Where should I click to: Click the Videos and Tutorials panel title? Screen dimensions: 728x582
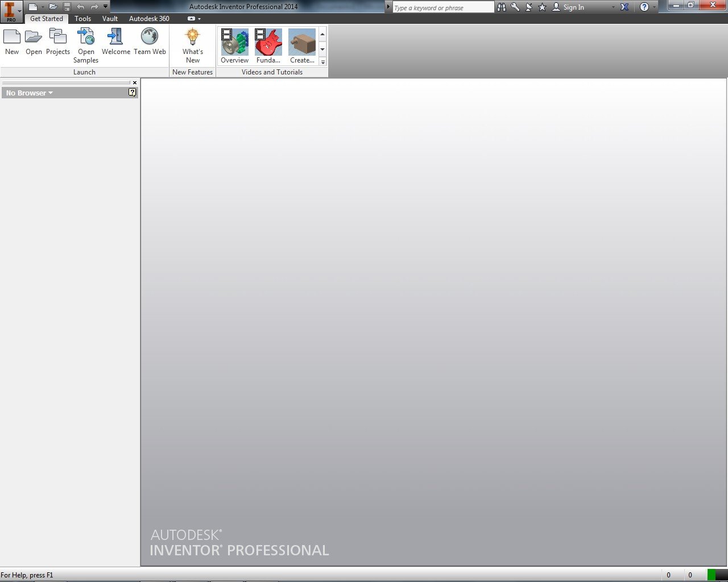272,72
